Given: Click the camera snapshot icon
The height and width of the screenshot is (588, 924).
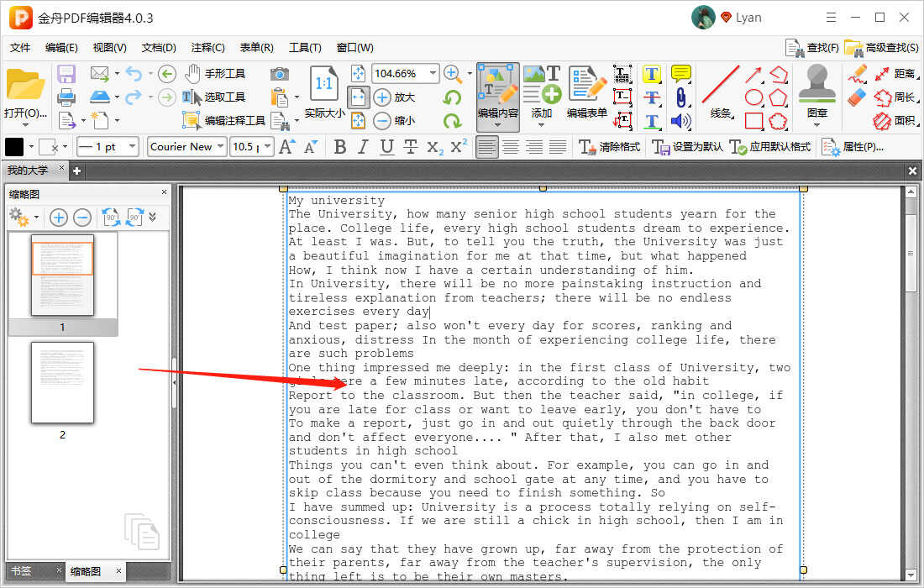Looking at the screenshot, I should pyautogui.click(x=280, y=74).
